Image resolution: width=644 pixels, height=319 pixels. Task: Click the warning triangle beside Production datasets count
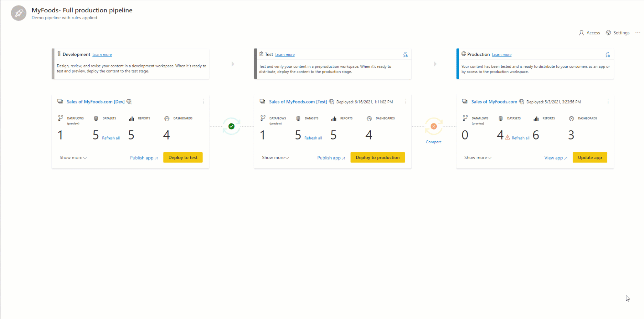(508, 136)
